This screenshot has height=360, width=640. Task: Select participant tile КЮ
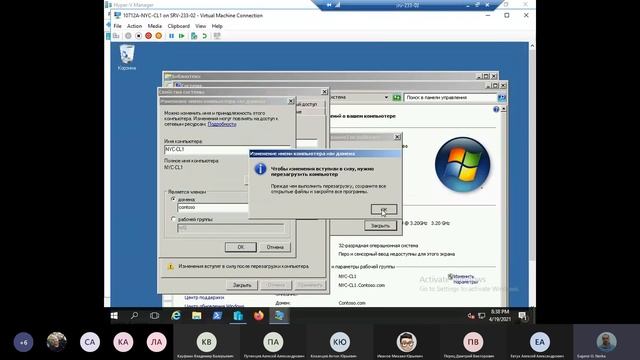click(340, 342)
